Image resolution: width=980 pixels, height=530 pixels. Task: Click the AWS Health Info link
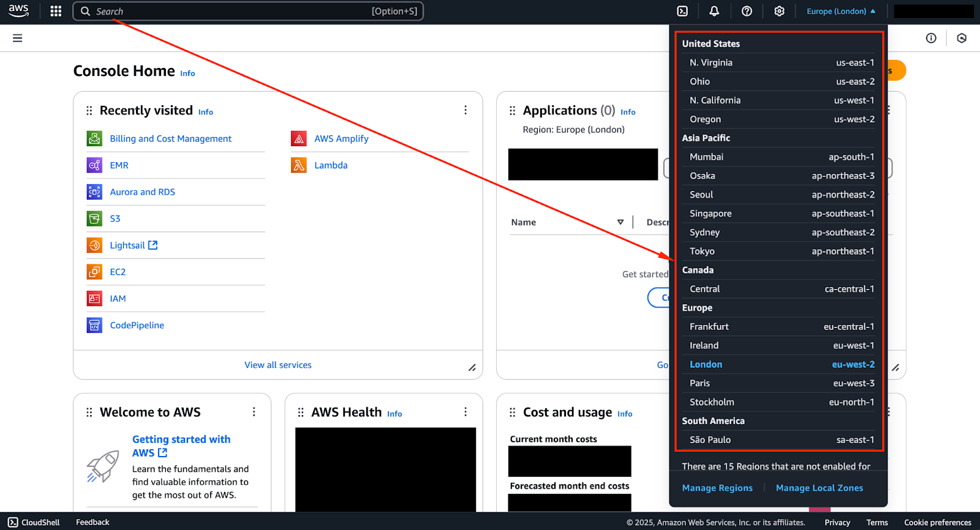coord(394,414)
